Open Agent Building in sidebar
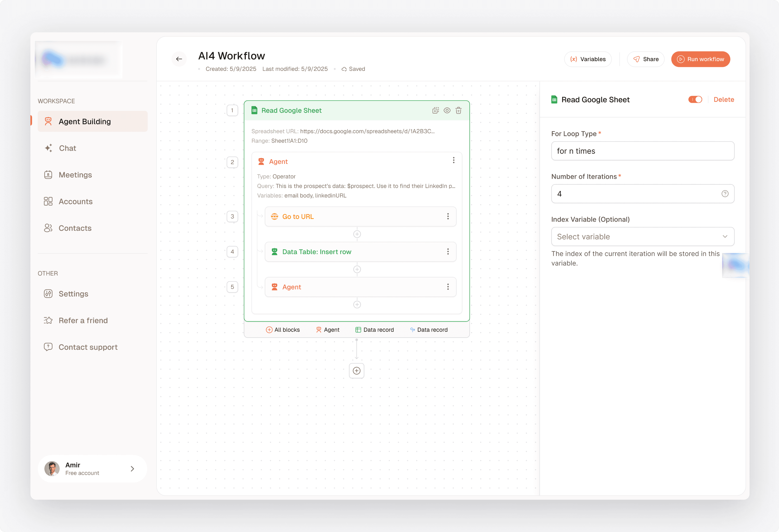779x532 pixels. coord(93,121)
